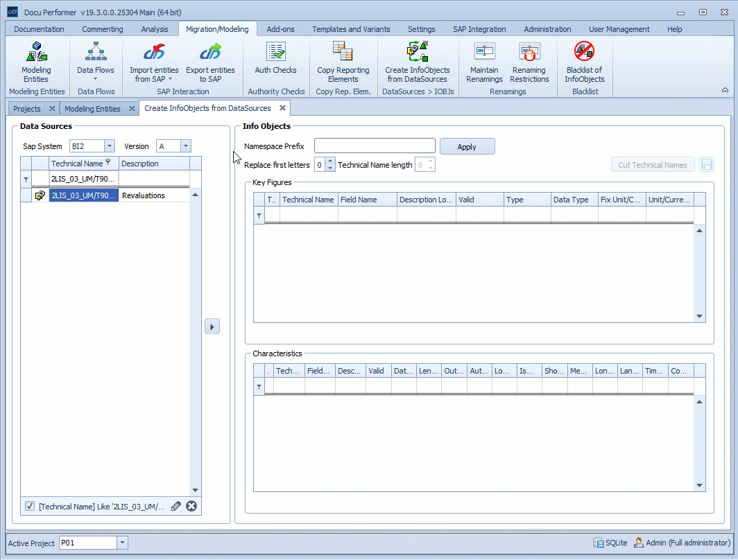The image size is (738, 560).
Task: Increase the Replace first letters value
Action: (x=330, y=161)
